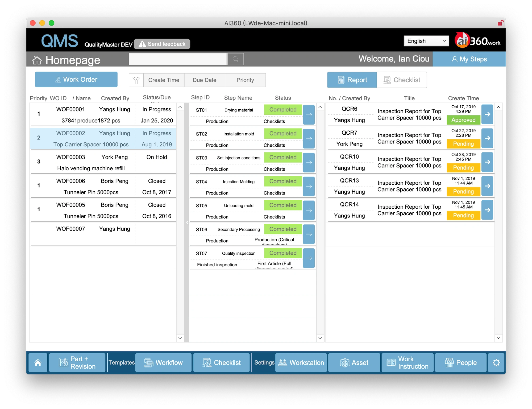Click the sort filter icon beside Create Time
This screenshot has width=532, height=409.
tap(136, 80)
